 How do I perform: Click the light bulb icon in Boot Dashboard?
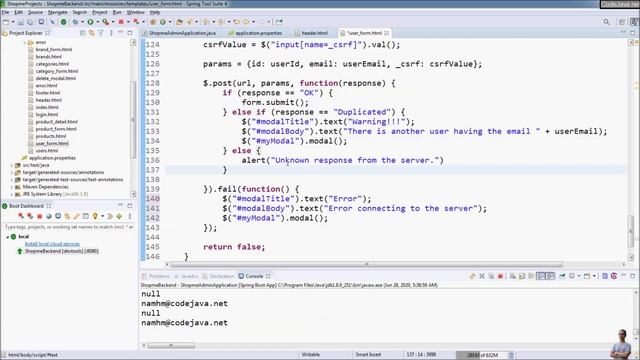click(95, 216)
